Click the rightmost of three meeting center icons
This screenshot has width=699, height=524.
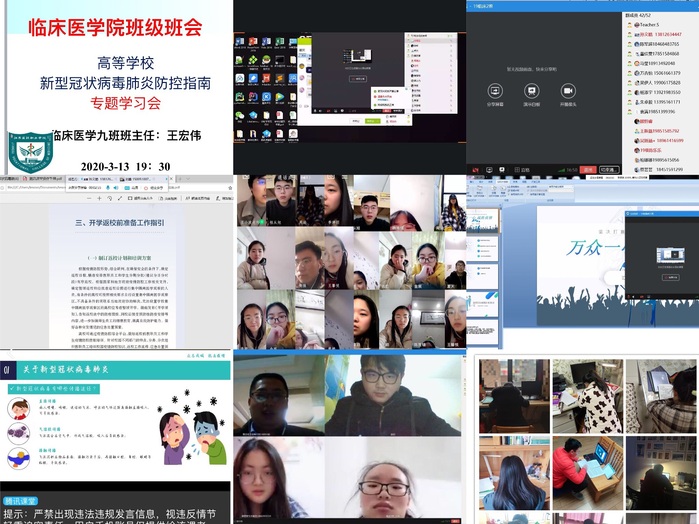(x=568, y=91)
